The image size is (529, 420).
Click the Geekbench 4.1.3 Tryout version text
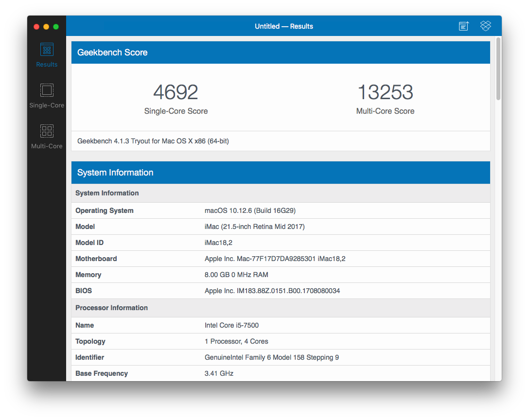pos(153,141)
